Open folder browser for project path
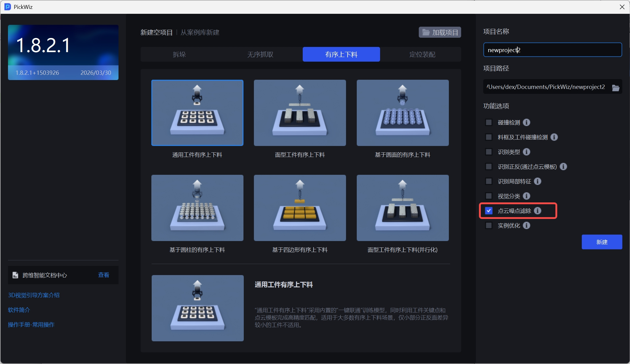The image size is (630, 364). (x=616, y=87)
